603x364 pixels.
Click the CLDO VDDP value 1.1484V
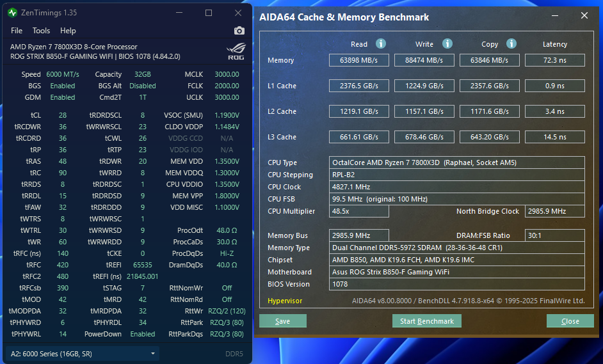point(227,127)
